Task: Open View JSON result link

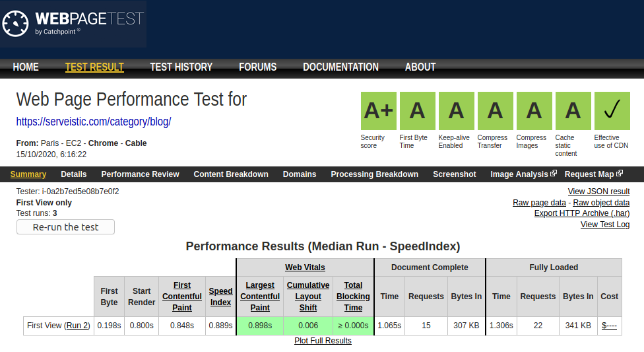Action: [x=598, y=192]
